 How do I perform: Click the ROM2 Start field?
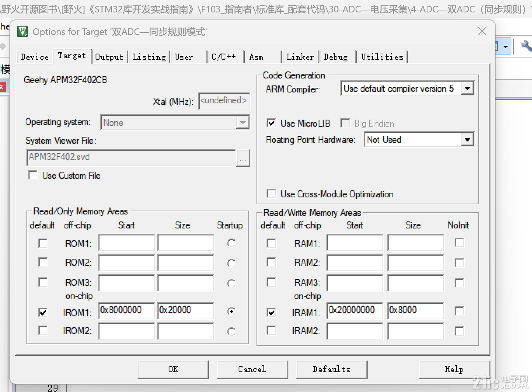point(126,263)
